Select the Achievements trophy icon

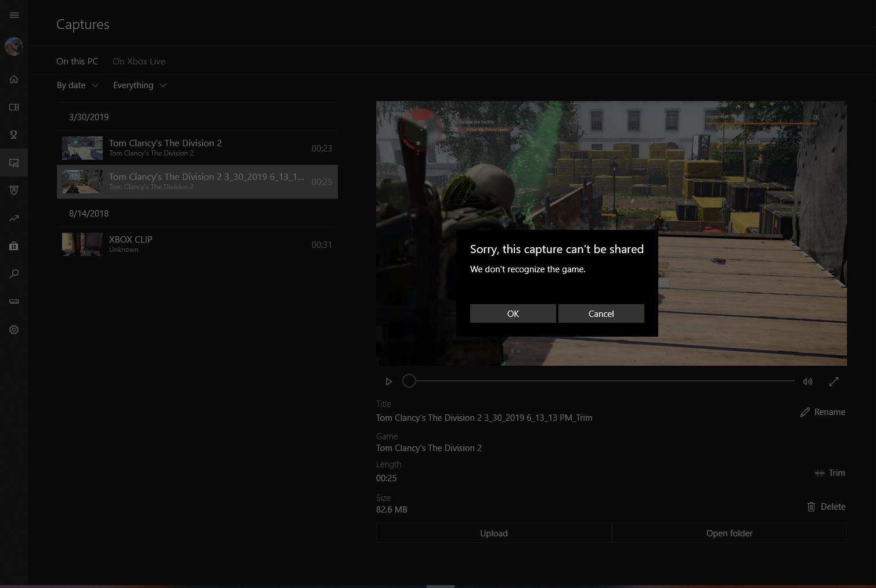(14, 135)
